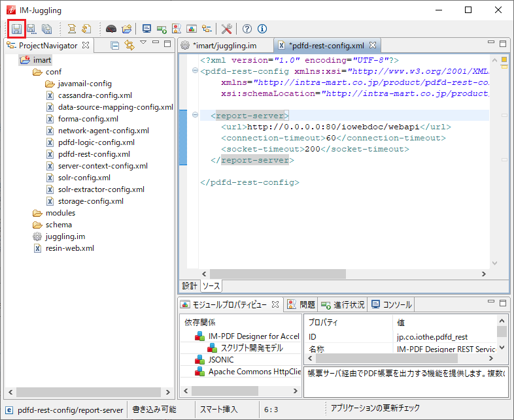
Task: Collapse all items in ProjectNavigator
Action: [x=115, y=45]
